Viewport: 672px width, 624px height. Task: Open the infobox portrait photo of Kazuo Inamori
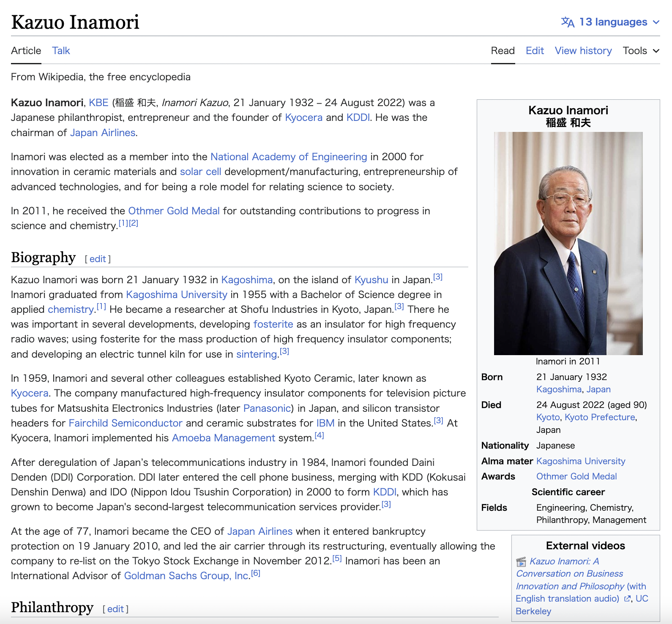pyautogui.click(x=568, y=244)
